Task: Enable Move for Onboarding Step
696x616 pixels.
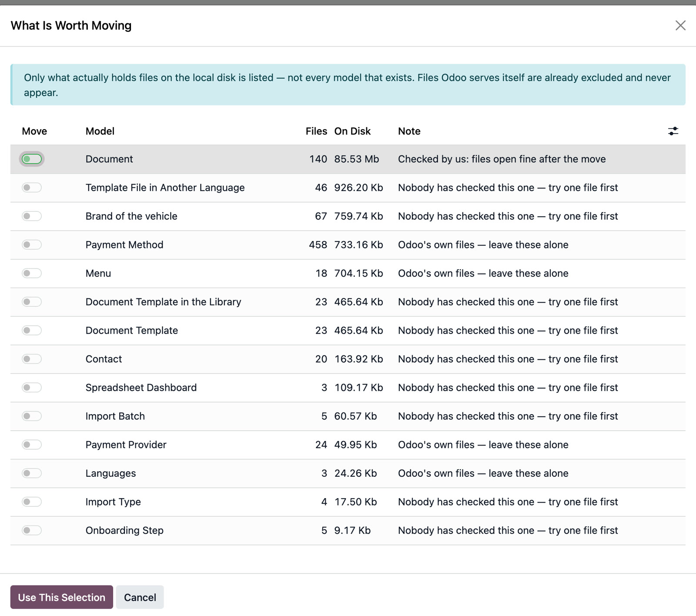Action: tap(32, 530)
